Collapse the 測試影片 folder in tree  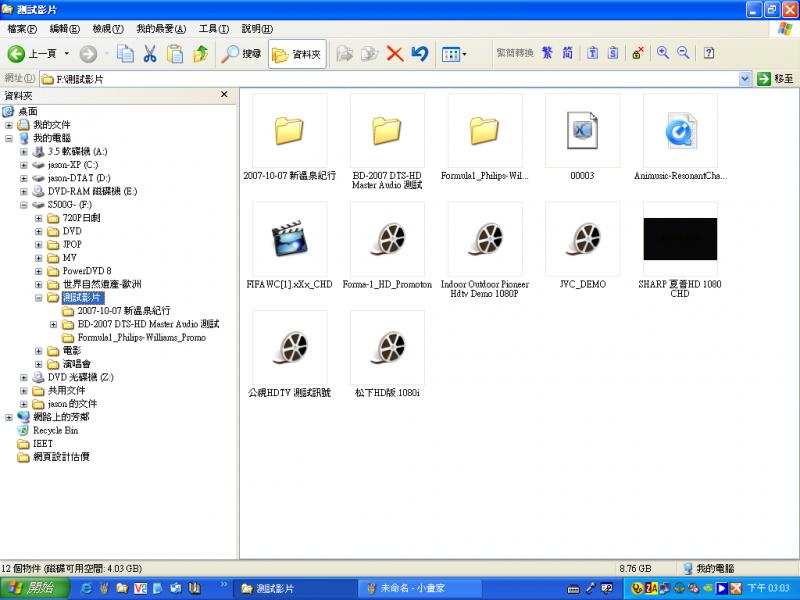[39, 298]
